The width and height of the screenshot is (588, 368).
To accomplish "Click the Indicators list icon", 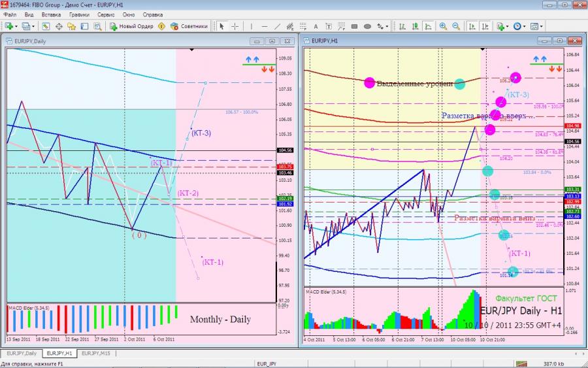I will (500, 26).
